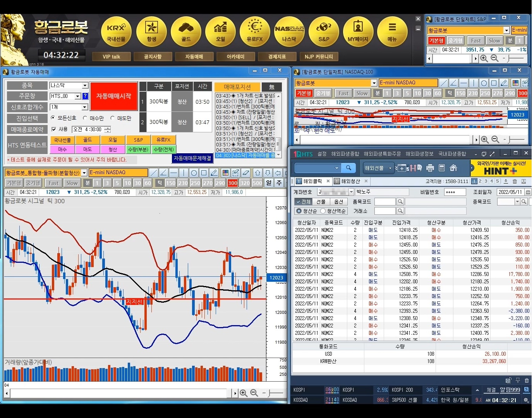Click the 경제지표 button
Image resolution: width=532 pixels, height=418 pixels.
[277, 57]
